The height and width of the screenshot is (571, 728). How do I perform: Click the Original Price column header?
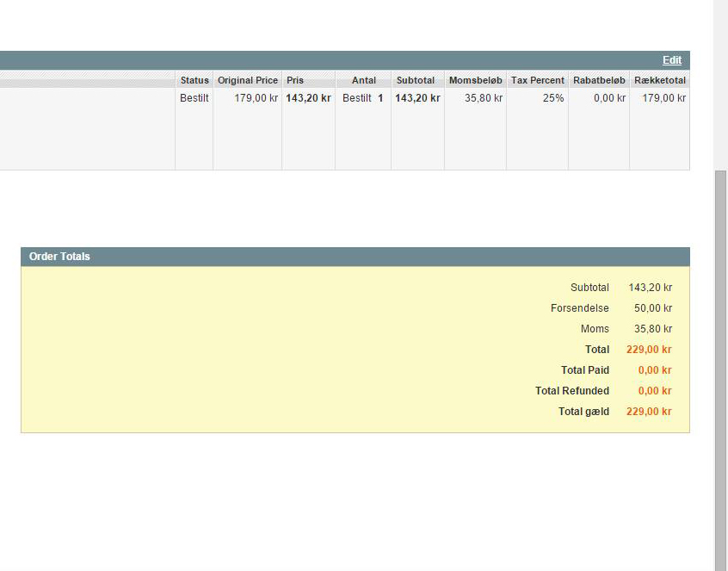click(x=248, y=80)
